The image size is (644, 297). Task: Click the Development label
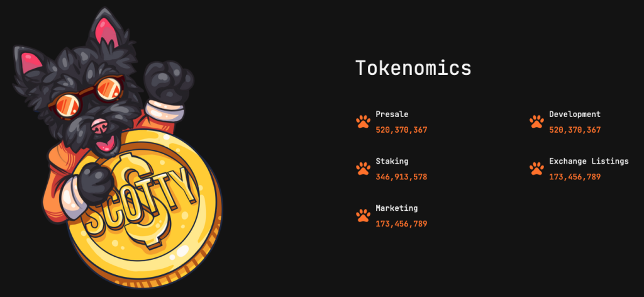point(575,114)
